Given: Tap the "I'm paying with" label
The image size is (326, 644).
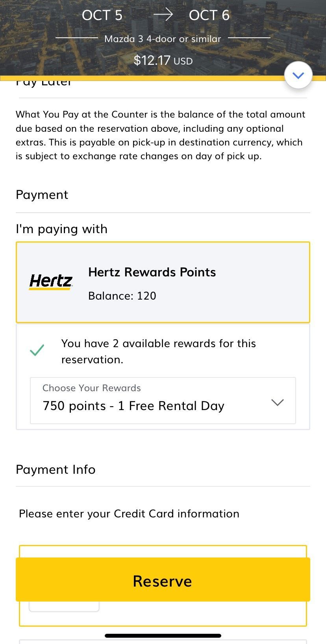Looking at the screenshot, I should (61, 229).
